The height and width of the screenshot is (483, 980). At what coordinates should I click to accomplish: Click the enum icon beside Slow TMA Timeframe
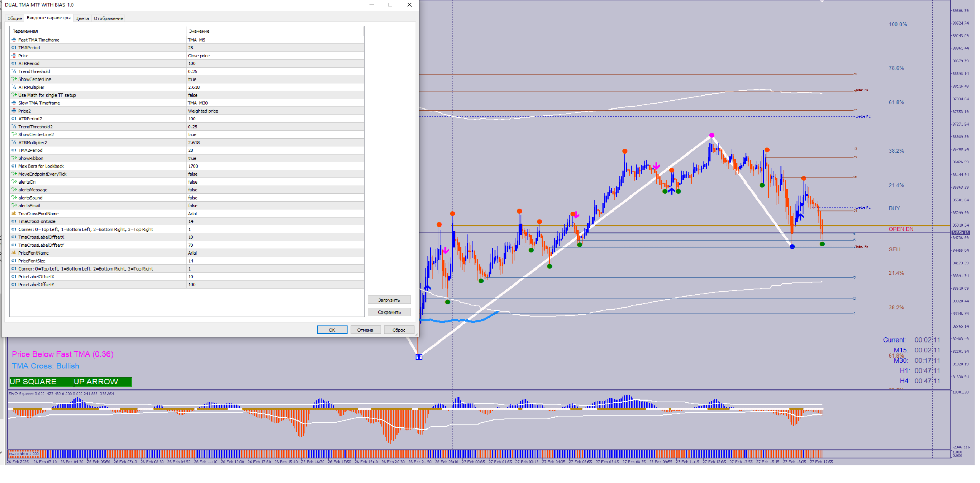point(14,103)
